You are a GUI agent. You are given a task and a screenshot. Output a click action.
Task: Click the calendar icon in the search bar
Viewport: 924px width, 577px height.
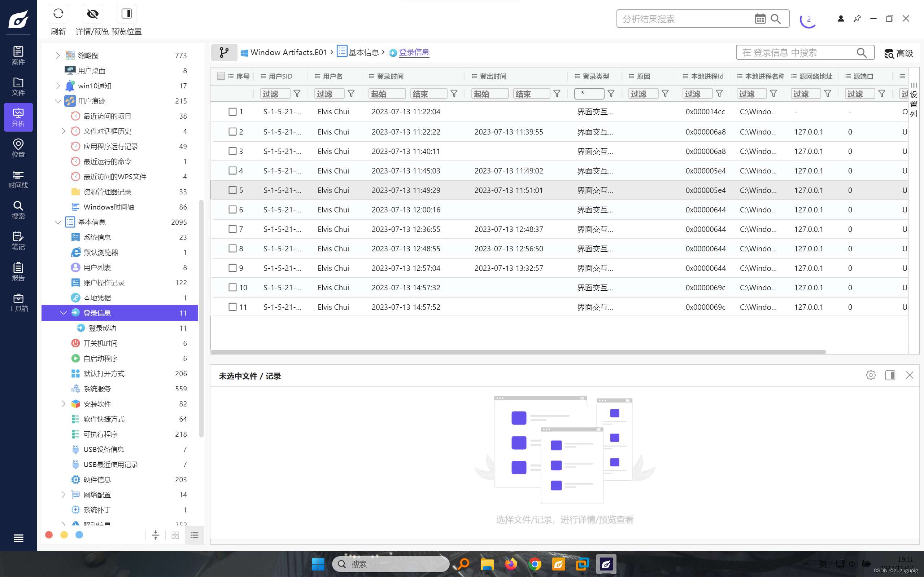(x=760, y=19)
